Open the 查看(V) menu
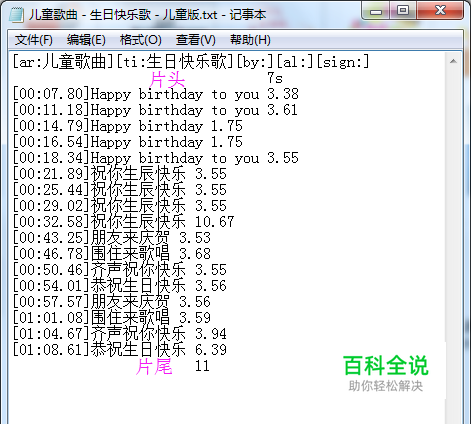 tap(196, 40)
